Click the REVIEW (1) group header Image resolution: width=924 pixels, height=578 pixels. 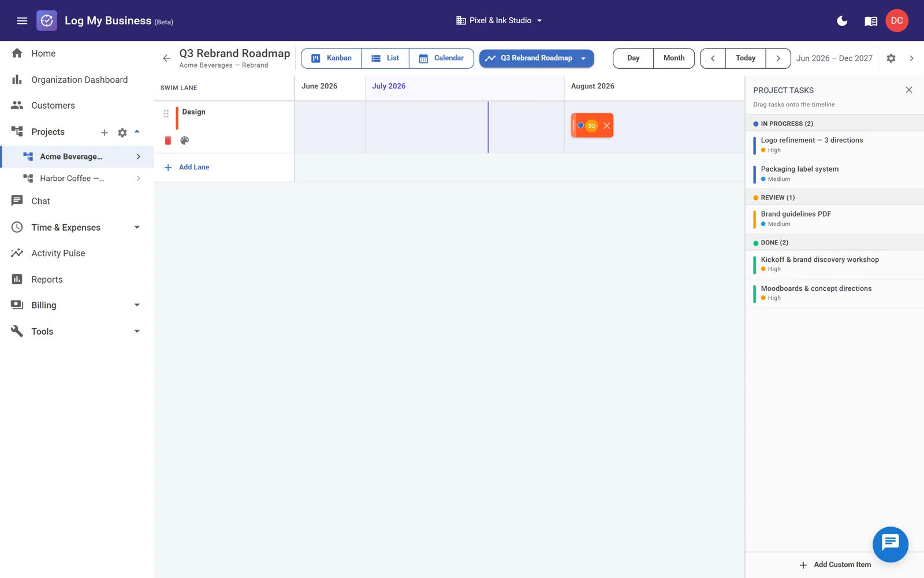pyautogui.click(x=834, y=198)
